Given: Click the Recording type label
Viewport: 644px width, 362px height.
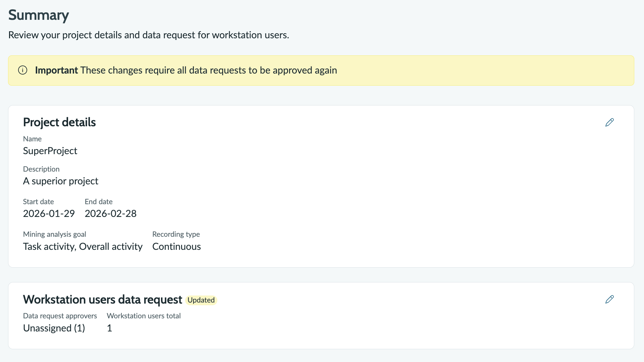Looking at the screenshot, I should click(176, 234).
